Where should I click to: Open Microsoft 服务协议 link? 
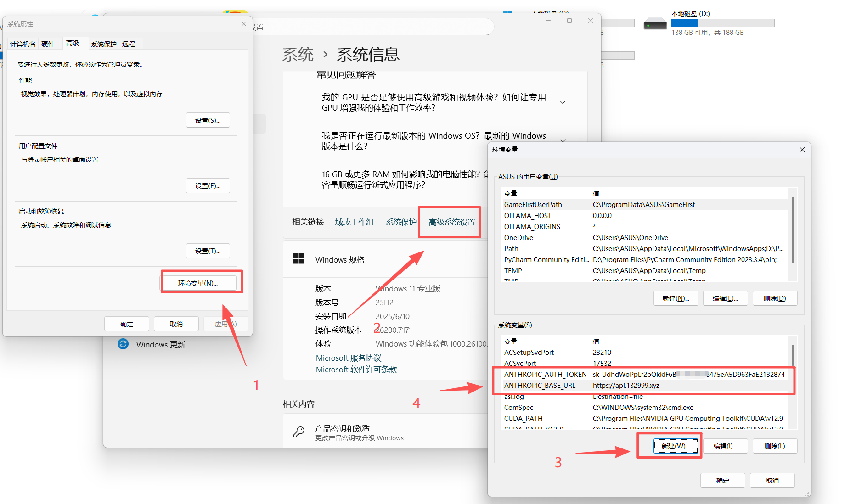(x=349, y=358)
